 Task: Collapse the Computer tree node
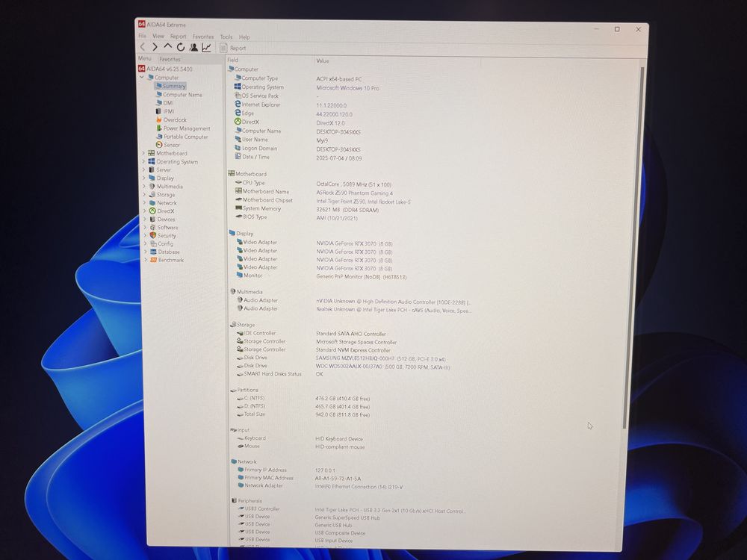pyautogui.click(x=141, y=77)
